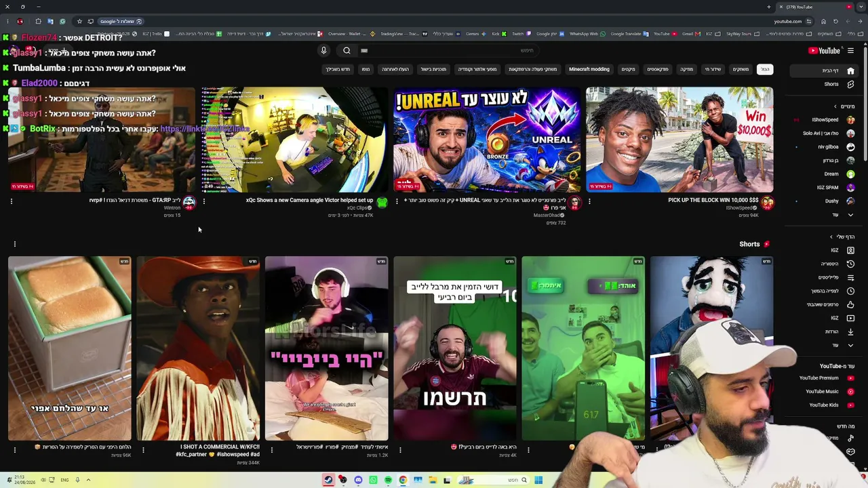Open options menu for the PICK UP THE BLOCK video

point(589,201)
